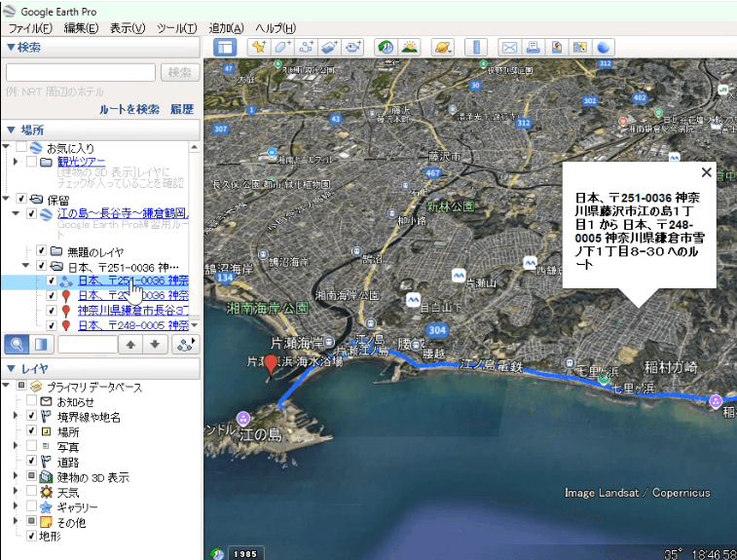This screenshot has height=560, width=737.
Task: Click the sunlight toolbar icon
Action: coord(409,47)
